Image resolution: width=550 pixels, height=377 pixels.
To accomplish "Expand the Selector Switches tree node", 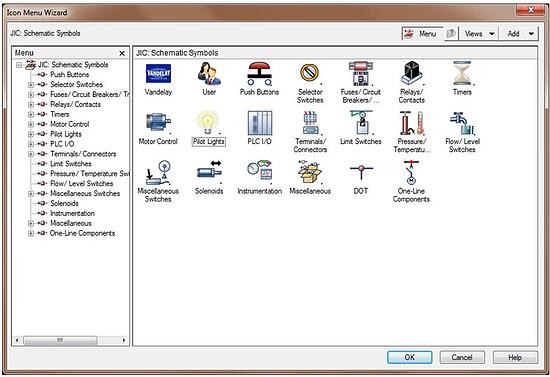I will coord(31,85).
